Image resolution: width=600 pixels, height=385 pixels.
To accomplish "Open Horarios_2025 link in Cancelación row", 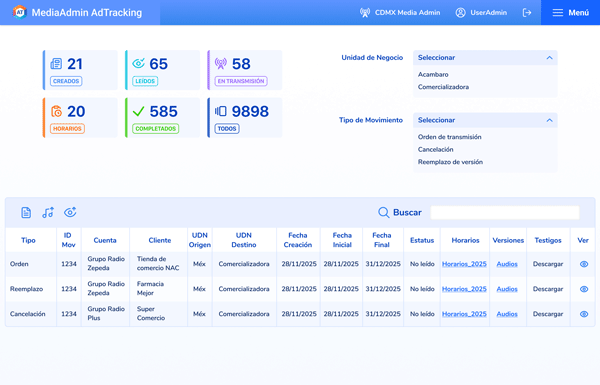I will point(464,314).
